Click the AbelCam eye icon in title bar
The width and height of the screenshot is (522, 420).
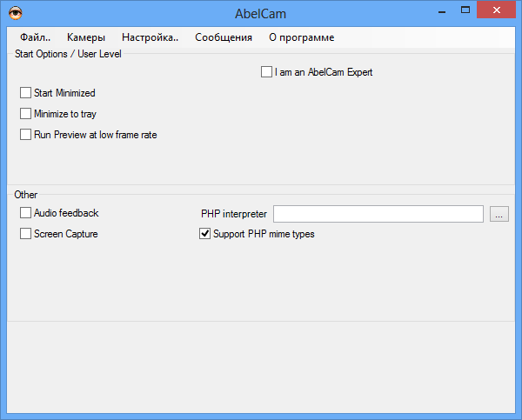[x=16, y=13]
